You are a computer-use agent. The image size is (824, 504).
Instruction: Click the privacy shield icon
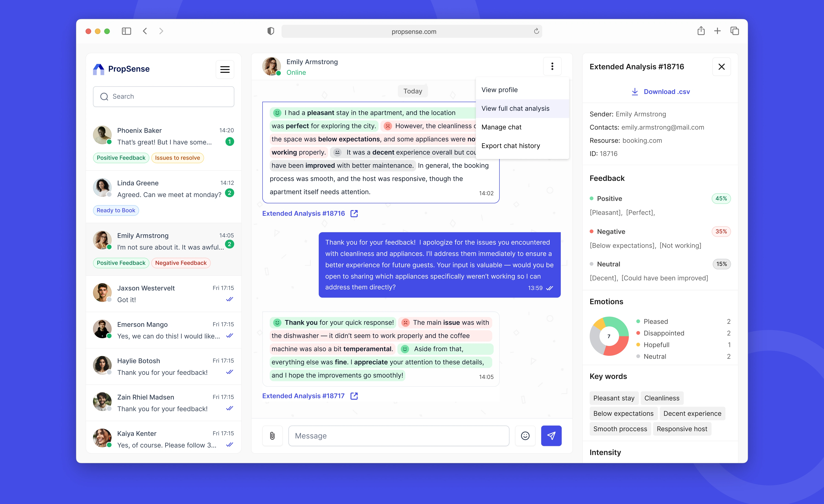click(271, 31)
